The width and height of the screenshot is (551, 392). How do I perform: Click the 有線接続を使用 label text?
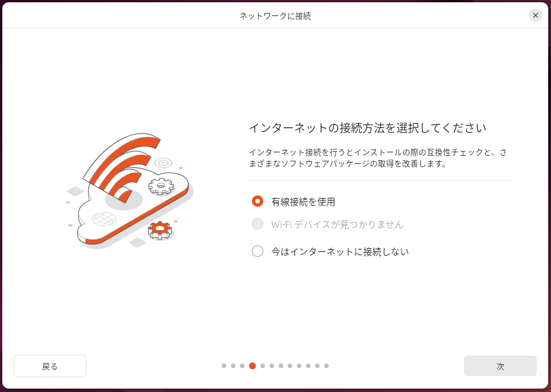pos(303,202)
